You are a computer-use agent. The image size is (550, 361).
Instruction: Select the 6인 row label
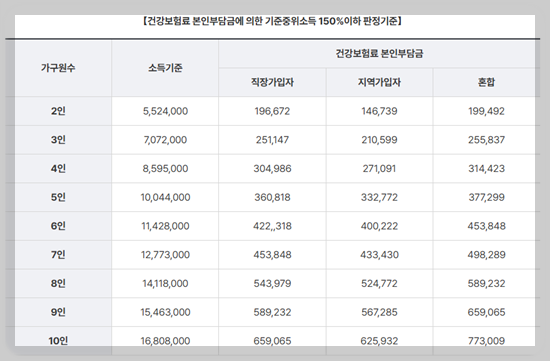(58, 226)
